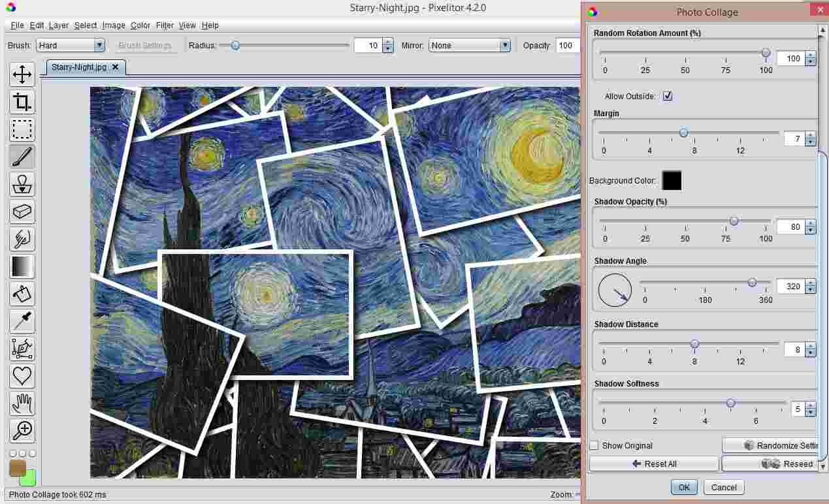Click the Background Color black swatch
Viewport: 829px width, 504px height.
672,181
